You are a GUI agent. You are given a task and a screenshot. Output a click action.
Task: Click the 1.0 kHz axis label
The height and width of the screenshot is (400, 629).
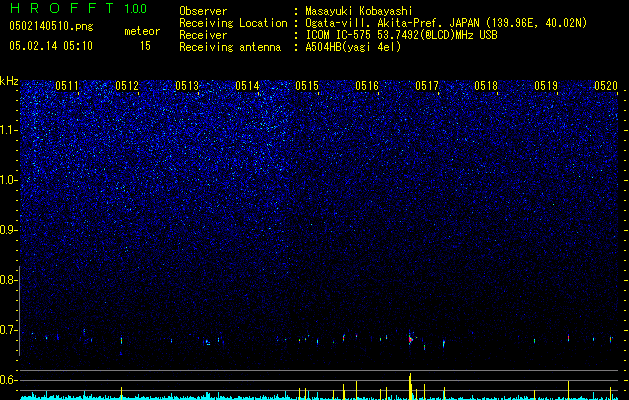click(9, 180)
